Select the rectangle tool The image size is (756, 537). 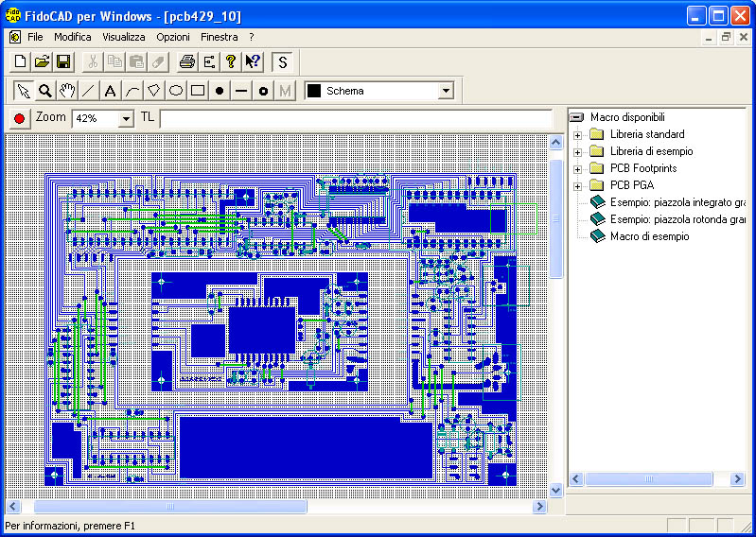tap(198, 91)
